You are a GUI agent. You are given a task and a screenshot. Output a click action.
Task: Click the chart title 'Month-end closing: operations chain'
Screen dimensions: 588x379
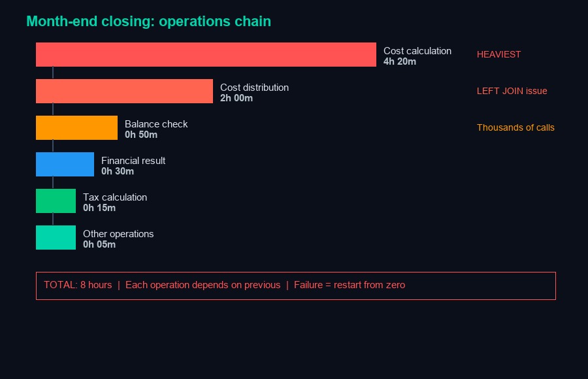(148, 22)
